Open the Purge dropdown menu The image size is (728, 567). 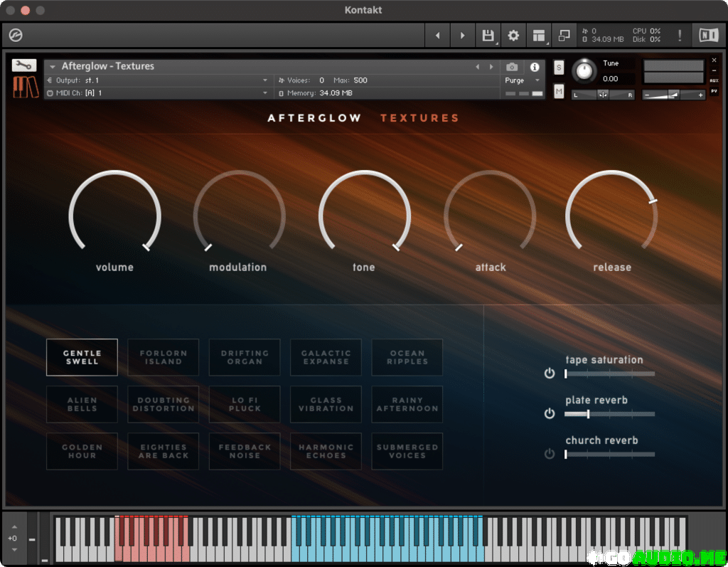point(522,80)
